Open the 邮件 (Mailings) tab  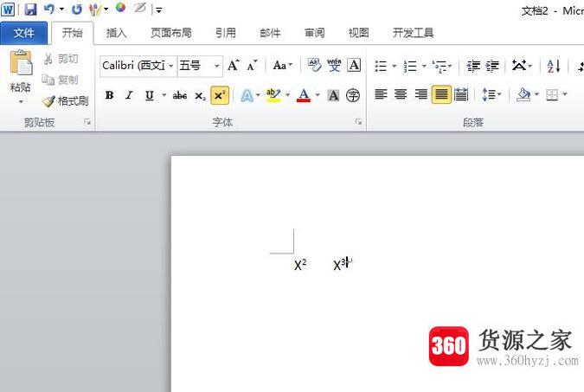[270, 33]
